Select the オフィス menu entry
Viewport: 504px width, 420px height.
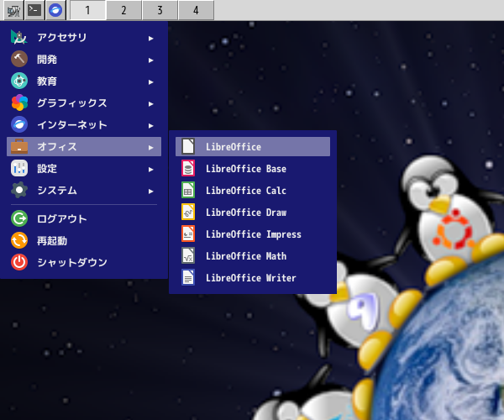[x=84, y=146]
